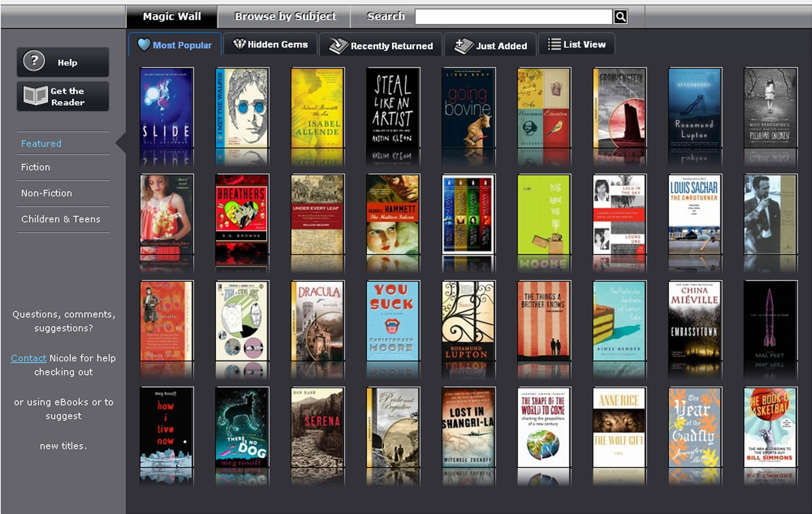Open The Maltese Falcon cover

(x=393, y=214)
